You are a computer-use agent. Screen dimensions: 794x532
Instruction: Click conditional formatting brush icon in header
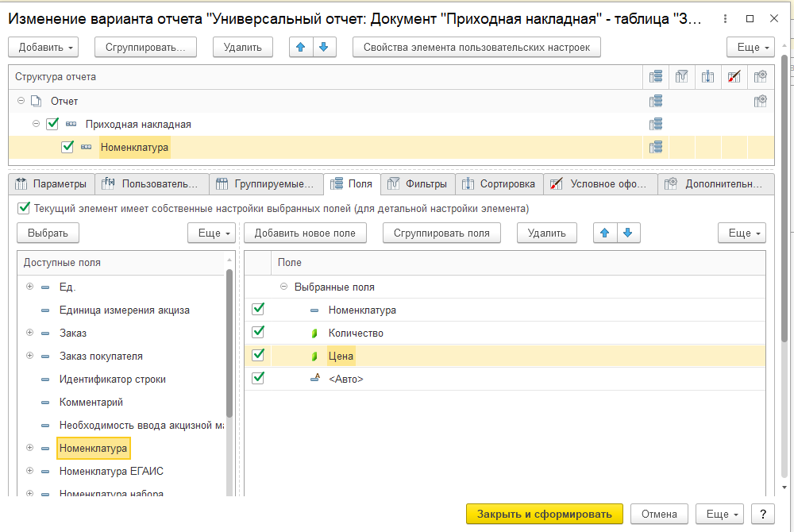click(734, 77)
